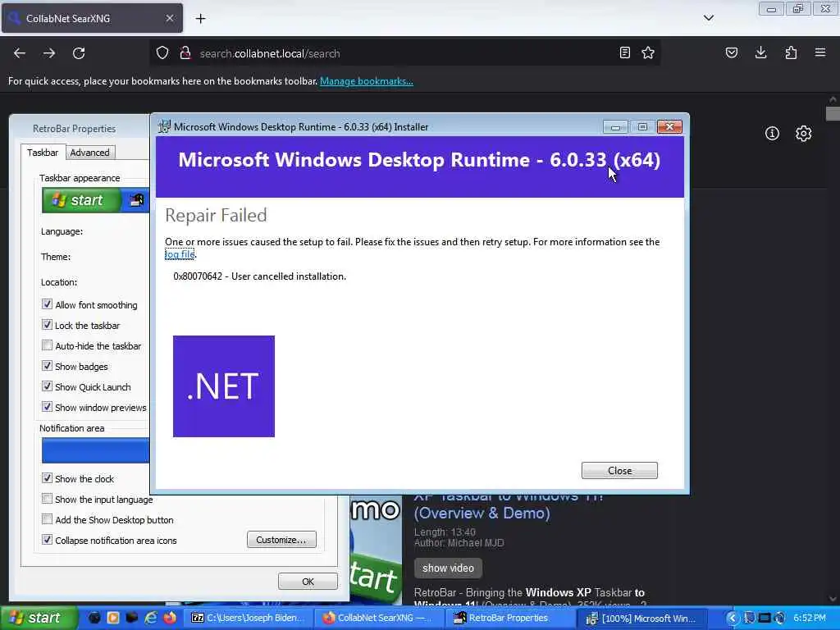Bookmark this page with star icon

[648, 52]
